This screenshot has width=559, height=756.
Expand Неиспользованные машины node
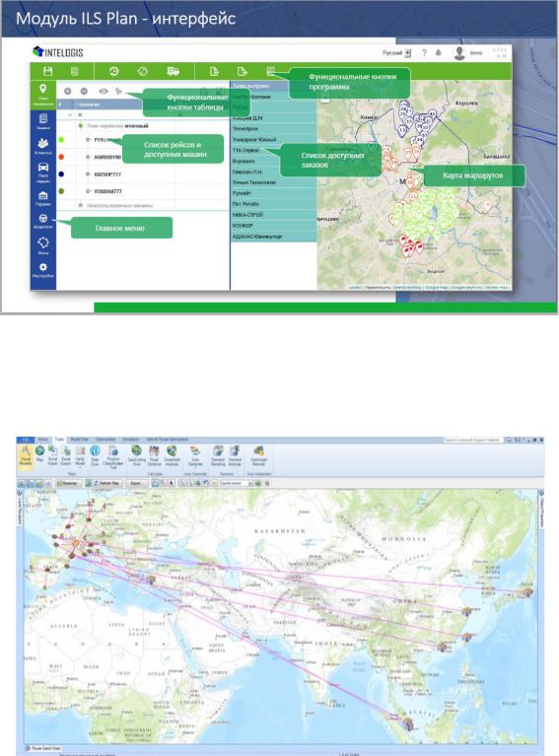(x=81, y=205)
